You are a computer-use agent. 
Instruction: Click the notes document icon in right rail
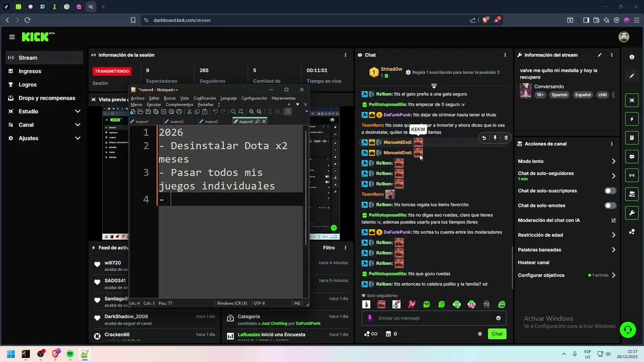click(x=632, y=138)
